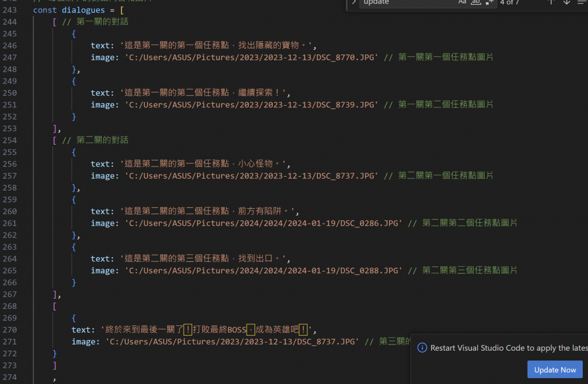
Task: Click the 'text:' key on line 270
Action: click(x=83, y=330)
